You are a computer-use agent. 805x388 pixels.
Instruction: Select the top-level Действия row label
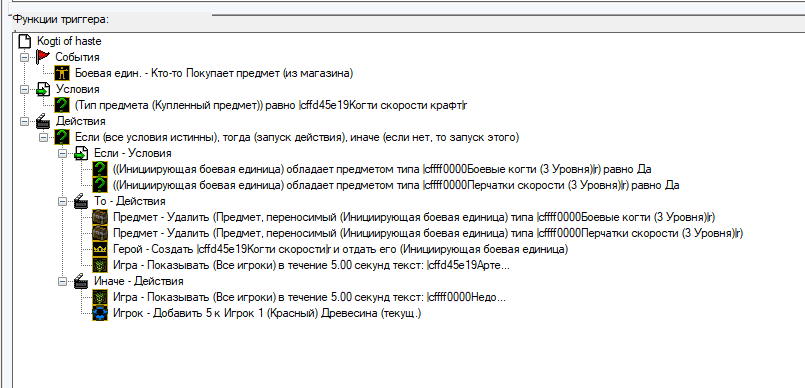81,121
